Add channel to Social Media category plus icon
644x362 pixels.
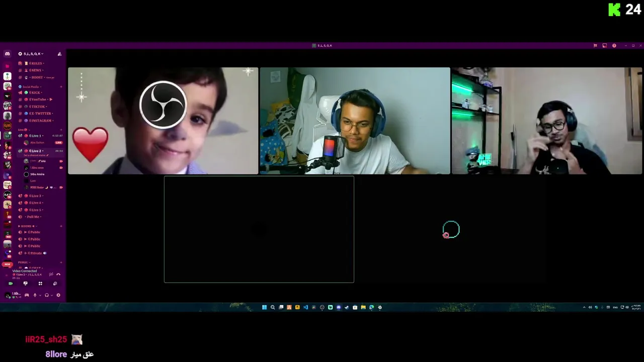61,86
